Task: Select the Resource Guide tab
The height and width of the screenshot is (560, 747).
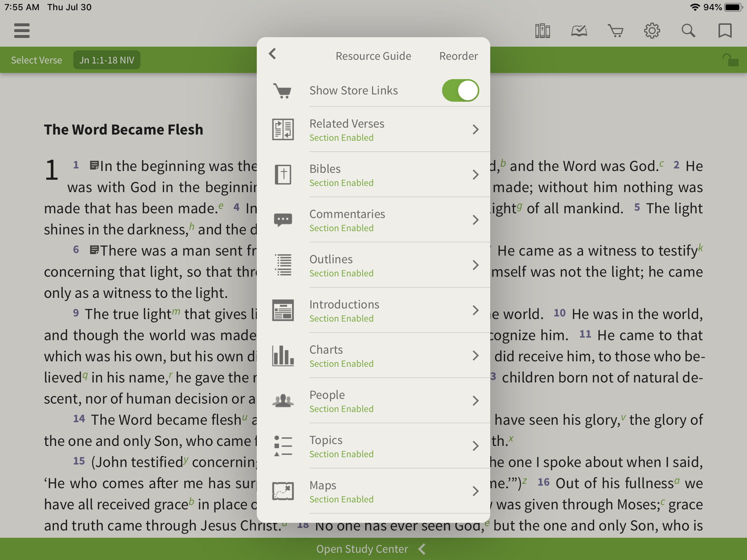Action: click(x=372, y=56)
